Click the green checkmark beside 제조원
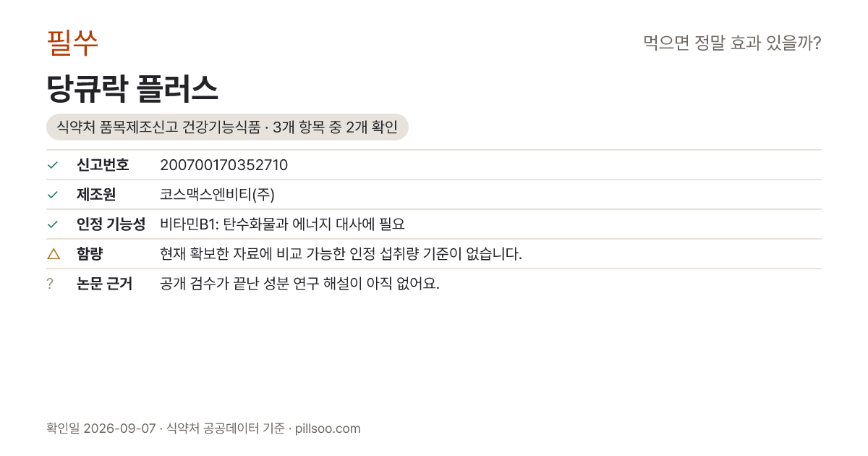 click(x=52, y=195)
